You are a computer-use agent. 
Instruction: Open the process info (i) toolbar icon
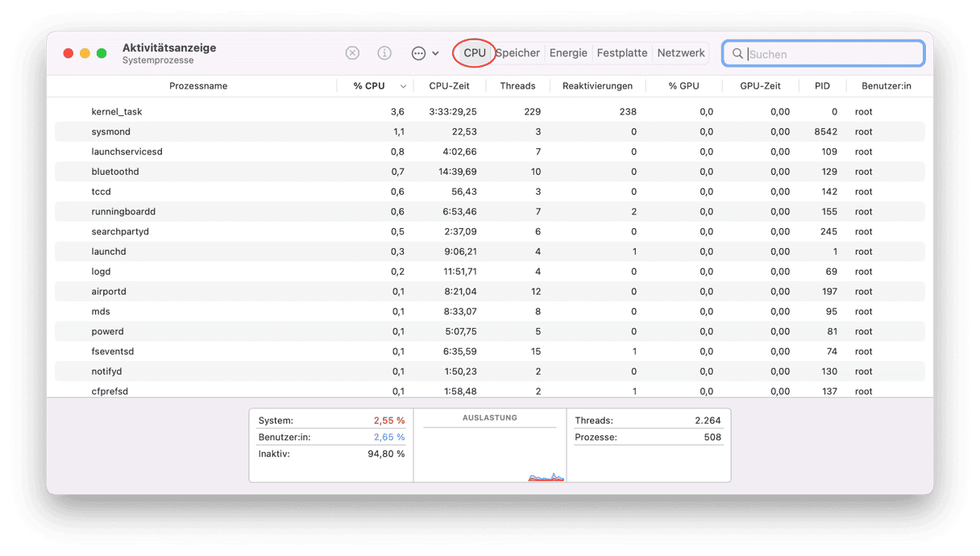click(384, 53)
